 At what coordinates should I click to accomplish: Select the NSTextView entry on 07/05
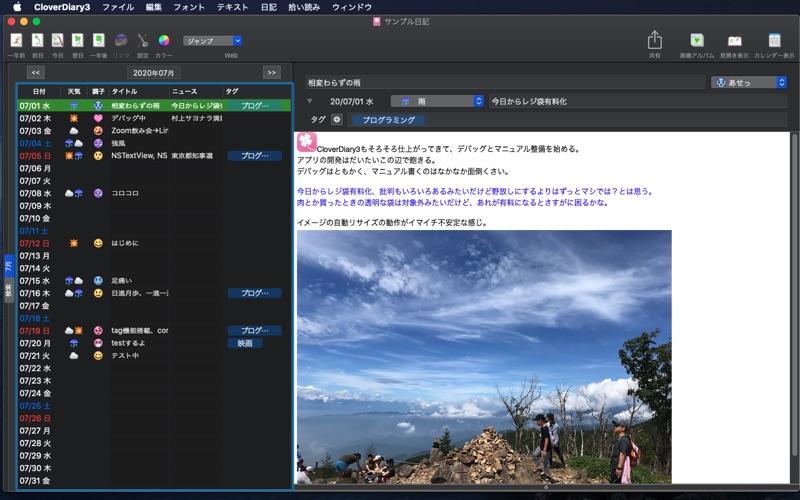tap(155, 156)
